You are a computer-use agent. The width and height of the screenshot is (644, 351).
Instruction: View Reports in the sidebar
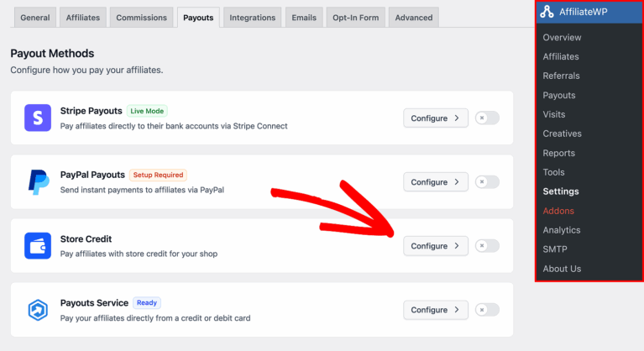[x=558, y=153]
